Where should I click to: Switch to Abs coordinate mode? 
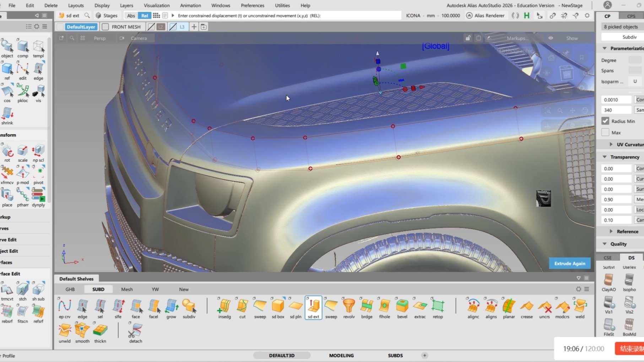click(x=131, y=16)
